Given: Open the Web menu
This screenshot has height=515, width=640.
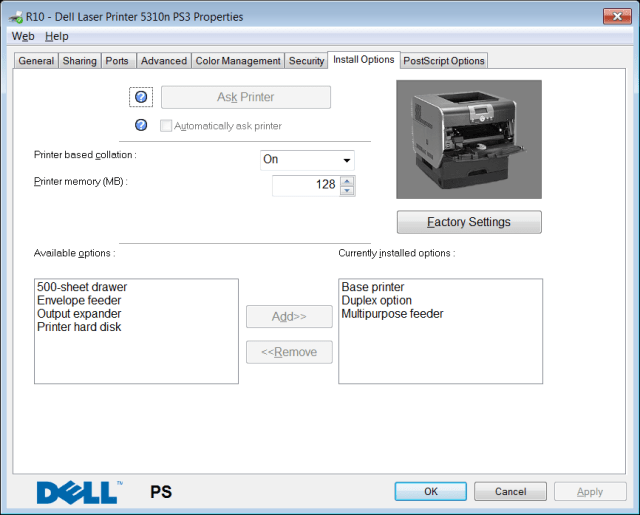Looking at the screenshot, I should coord(23,36).
